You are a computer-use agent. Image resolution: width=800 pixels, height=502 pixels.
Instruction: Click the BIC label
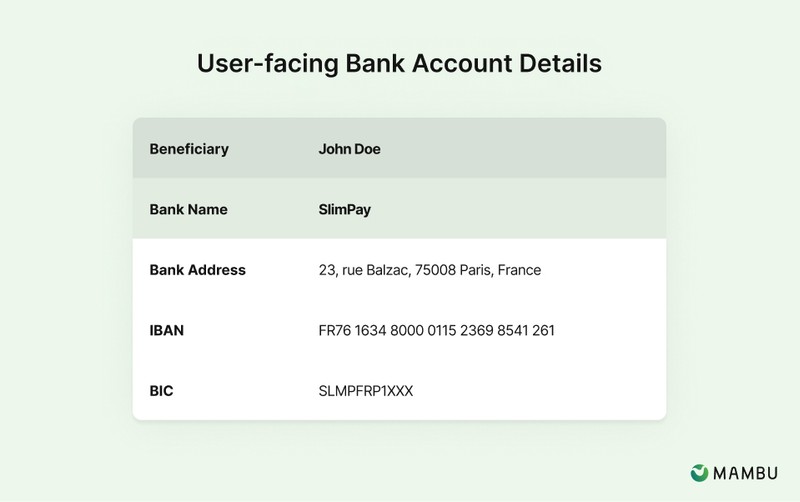pos(161,391)
